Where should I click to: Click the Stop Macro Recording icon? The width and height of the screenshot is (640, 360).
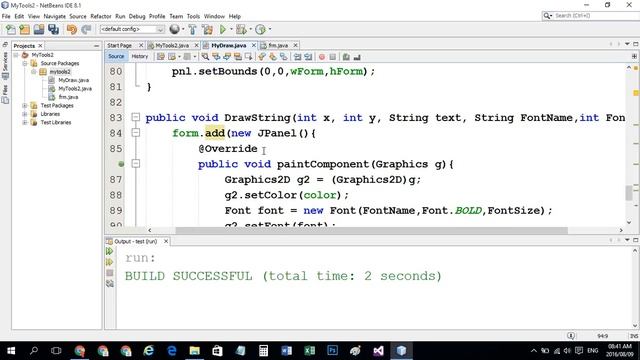click(x=333, y=57)
